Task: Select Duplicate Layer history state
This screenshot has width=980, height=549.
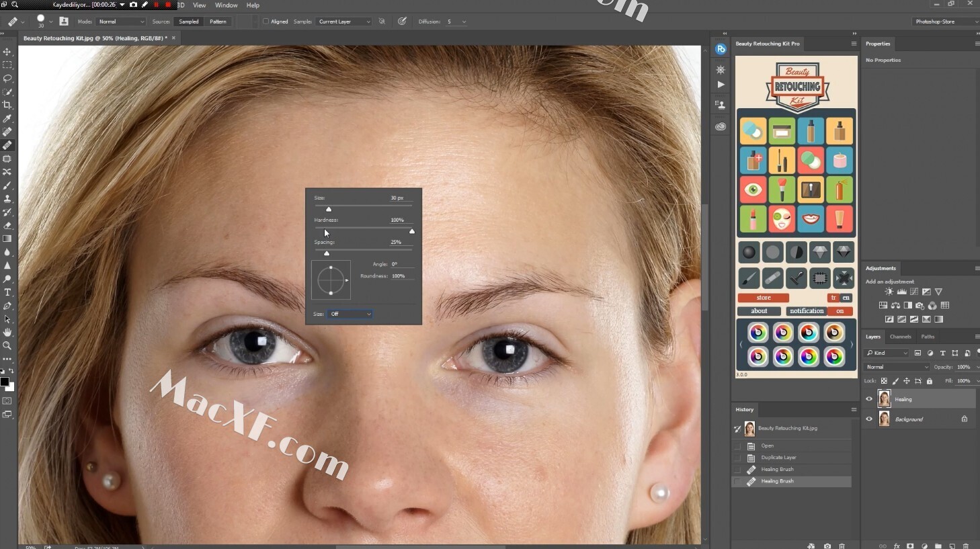Action: click(778, 458)
